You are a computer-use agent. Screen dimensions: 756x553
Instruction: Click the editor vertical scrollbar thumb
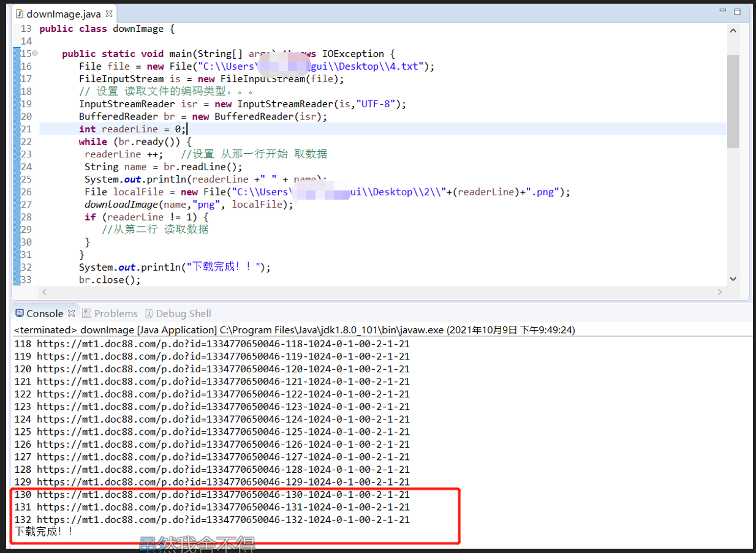point(733,101)
